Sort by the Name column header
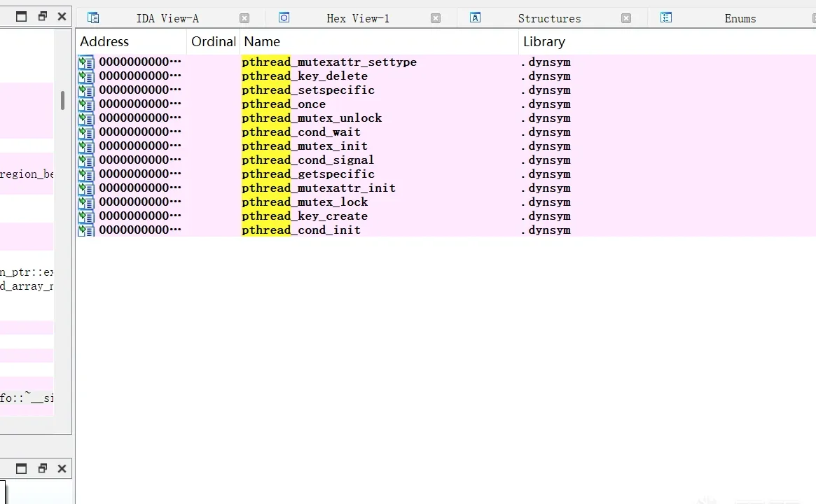Viewport: 816px width, 504px height. coord(379,41)
